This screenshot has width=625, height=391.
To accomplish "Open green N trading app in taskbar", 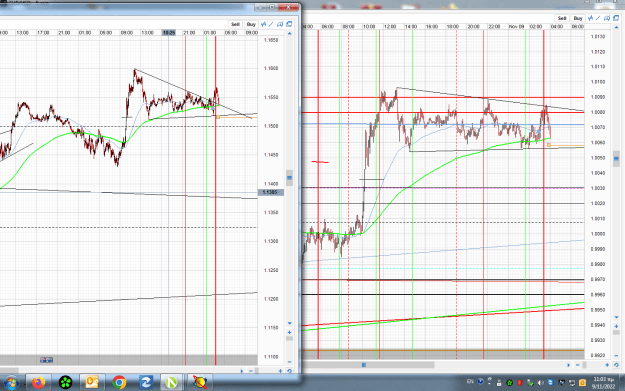I will 172,383.
